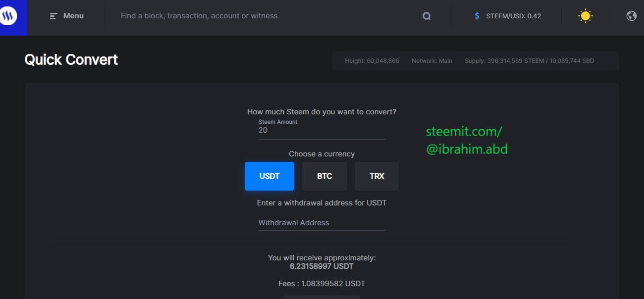The height and width of the screenshot is (299, 644).
Task: Click the received 6.23158997 USDT amount
Action: coord(322,266)
